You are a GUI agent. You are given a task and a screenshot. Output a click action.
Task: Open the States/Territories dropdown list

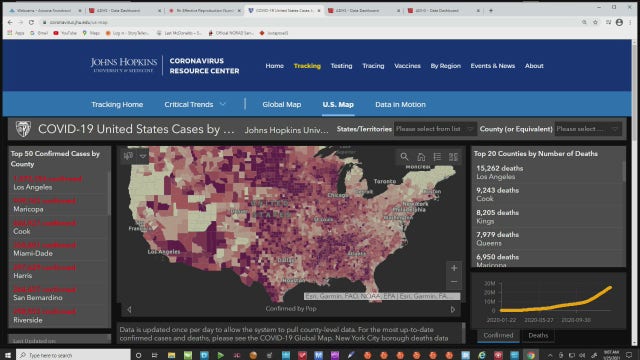(x=435, y=129)
